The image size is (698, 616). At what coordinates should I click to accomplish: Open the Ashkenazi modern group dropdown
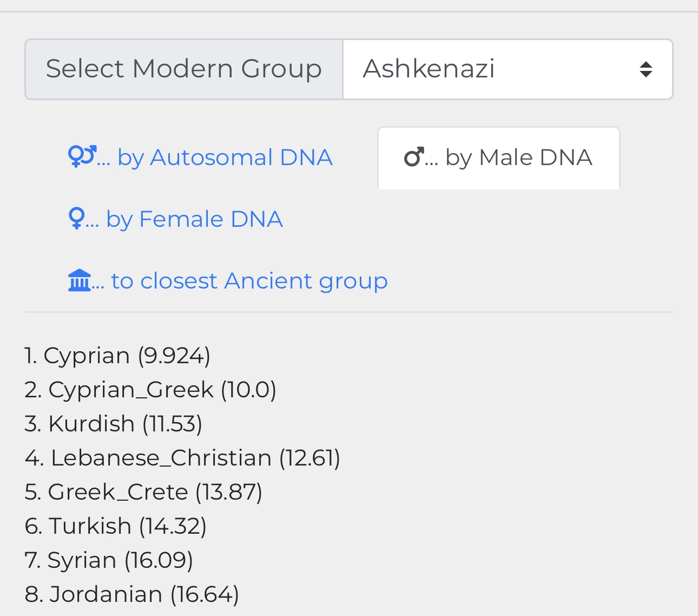coord(507,69)
